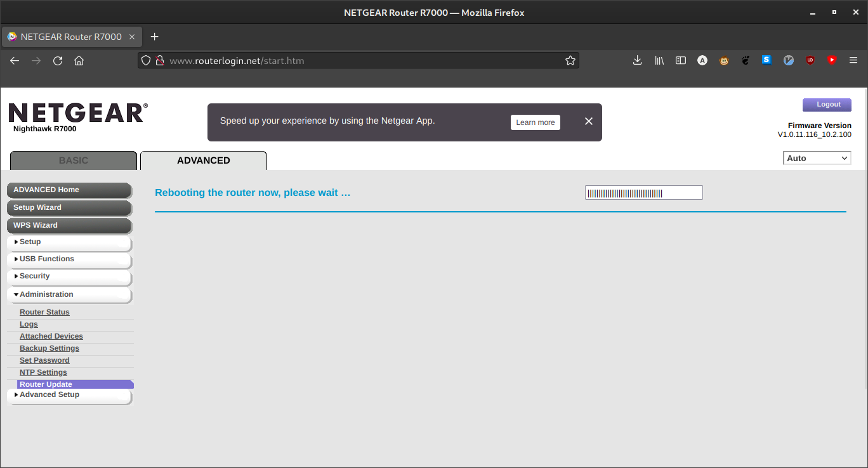The height and width of the screenshot is (468, 868).
Task: Switch to the BASIC tab
Action: [74, 160]
